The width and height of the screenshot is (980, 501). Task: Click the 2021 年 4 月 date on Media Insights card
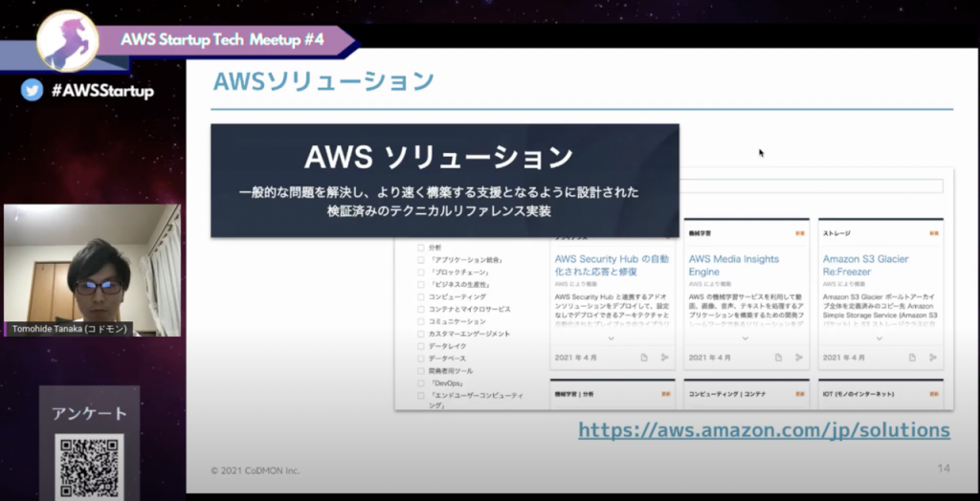tap(709, 358)
